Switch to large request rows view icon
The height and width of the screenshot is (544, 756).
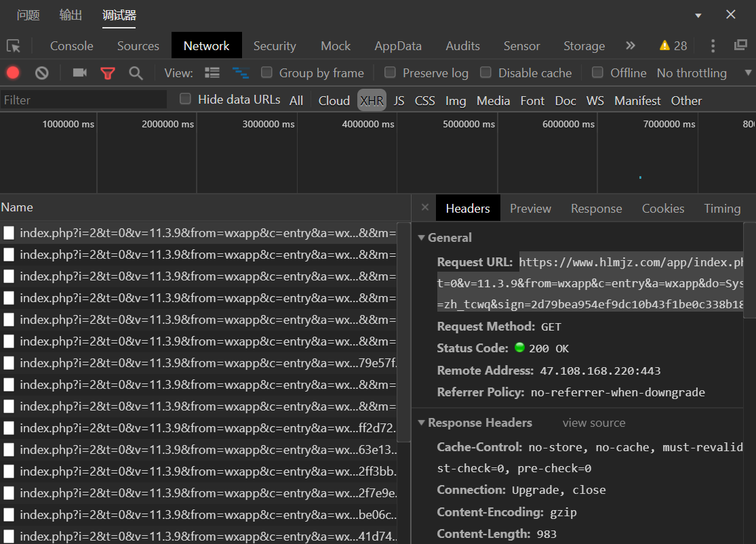pyautogui.click(x=212, y=72)
